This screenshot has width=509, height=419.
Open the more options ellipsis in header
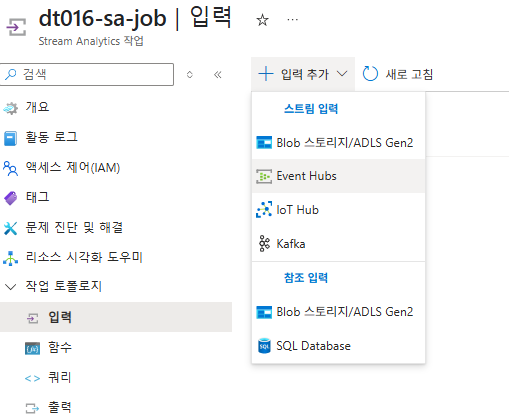tap(292, 20)
